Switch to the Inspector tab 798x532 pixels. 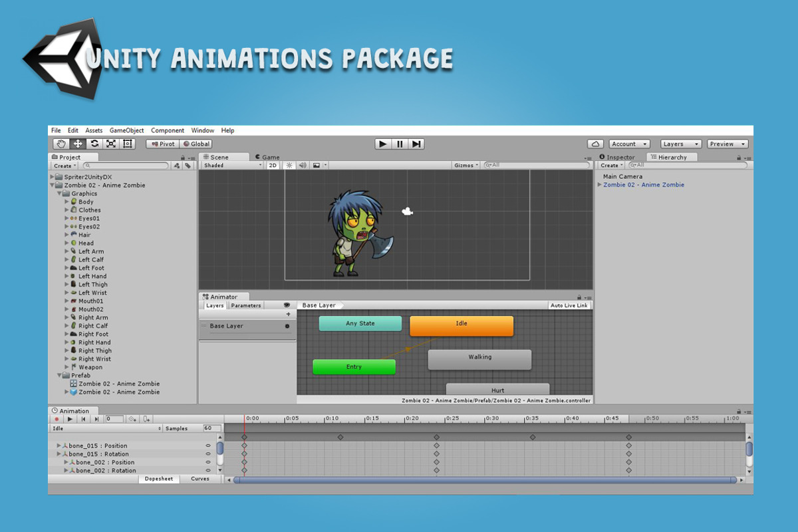coord(617,158)
